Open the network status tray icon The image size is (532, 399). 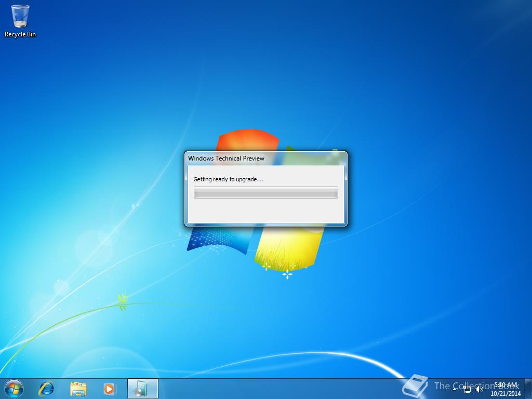[x=468, y=389]
